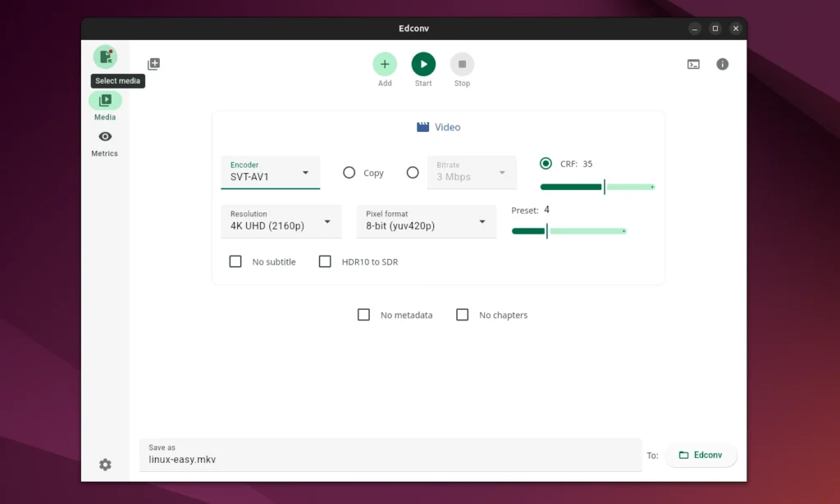Image resolution: width=840 pixels, height=504 pixels.
Task: Switch to the Video tab
Action: point(439,127)
